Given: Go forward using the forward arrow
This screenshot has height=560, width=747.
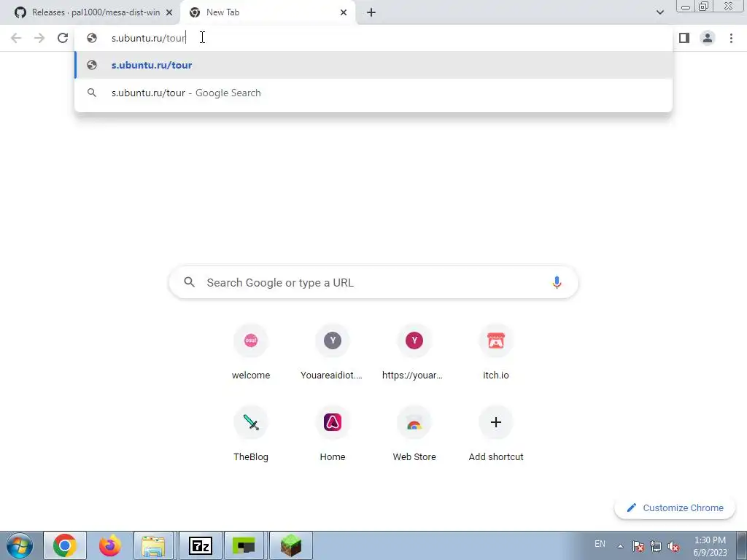Looking at the screenshot, I should [39, 38].
